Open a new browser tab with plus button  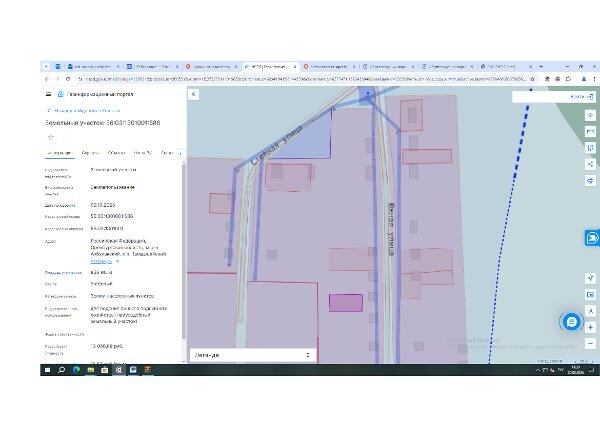[541, 67]
